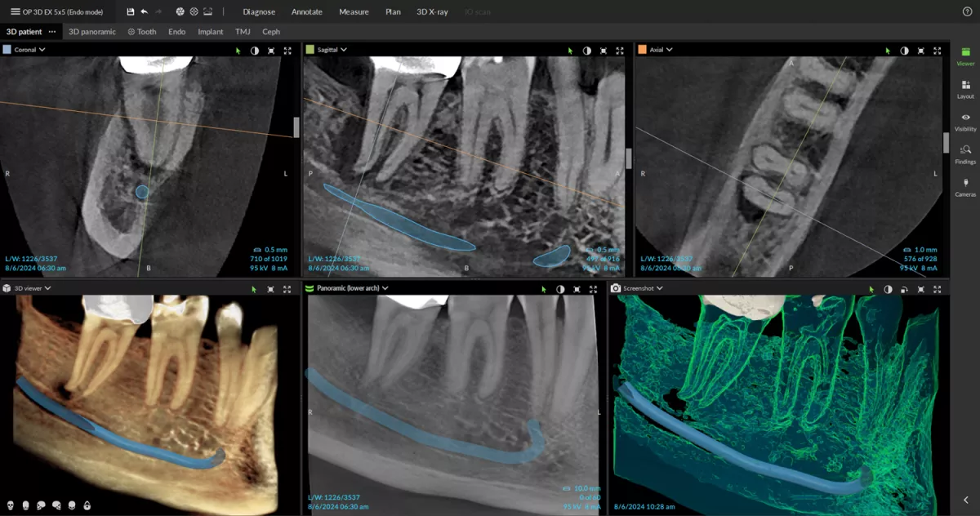Switch to the Endo tab

pos(176,32)
